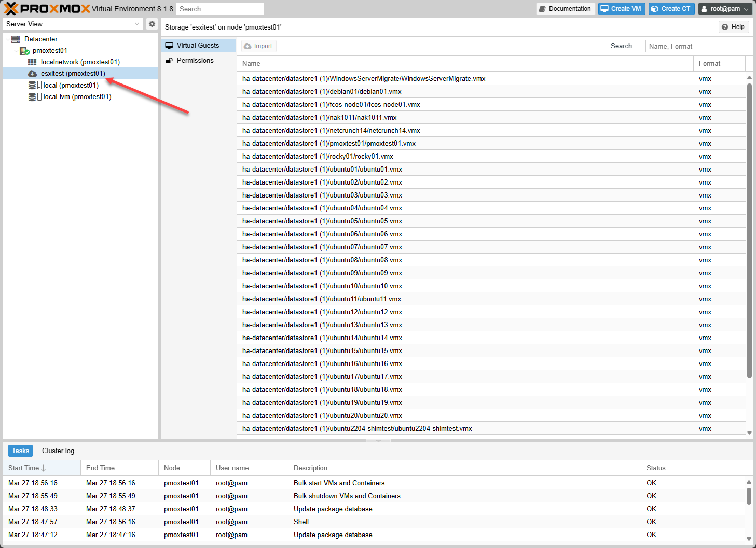This screenshot has height=548, width=756.
Task: Select the localnetwork (pmoxtest01) tree item
Action: 80,62
